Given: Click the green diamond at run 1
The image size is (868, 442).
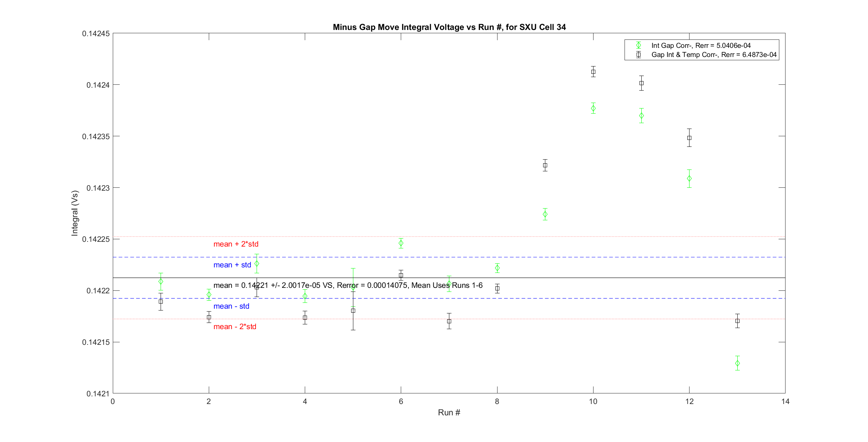Looking at the screenshot, I should (161, 282).
